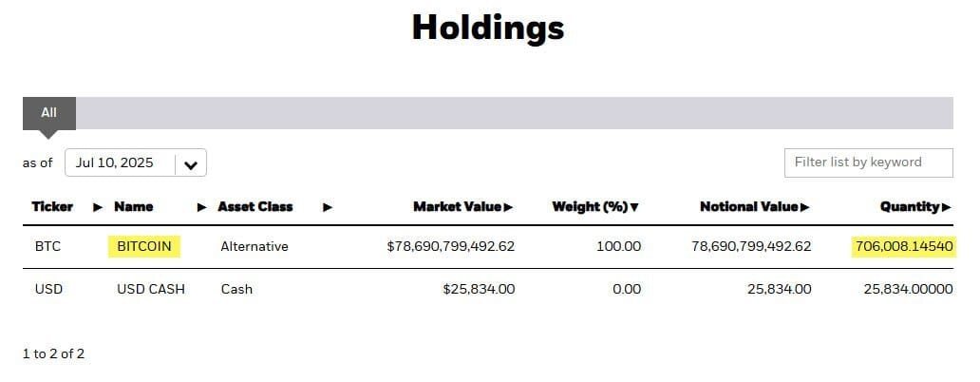Sort by the Asset Class column arrow
This screenshot has width=980, height=382.
328,207
